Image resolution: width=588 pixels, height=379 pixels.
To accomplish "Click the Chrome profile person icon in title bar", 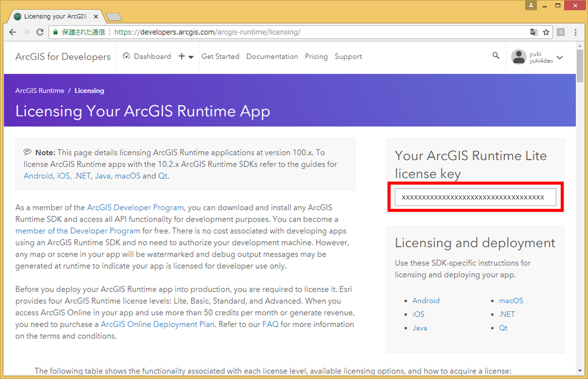I will coord(531,5).
